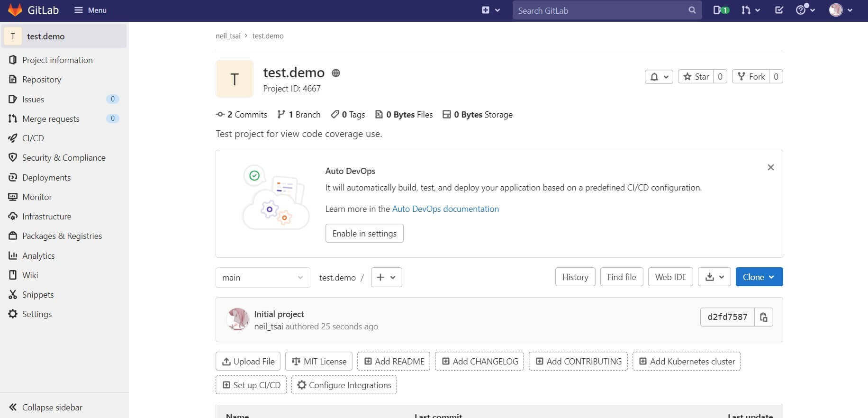Star the test.demo project

[x=696, y=77]
